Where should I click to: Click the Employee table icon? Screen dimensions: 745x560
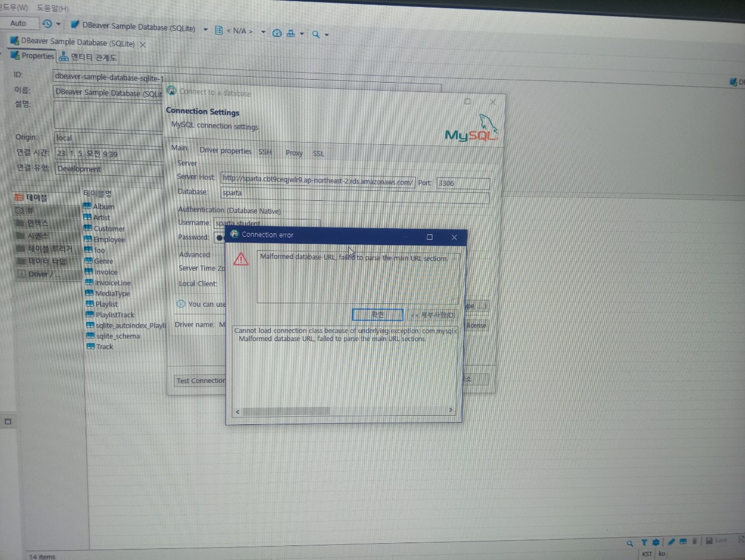pos(88,239)
